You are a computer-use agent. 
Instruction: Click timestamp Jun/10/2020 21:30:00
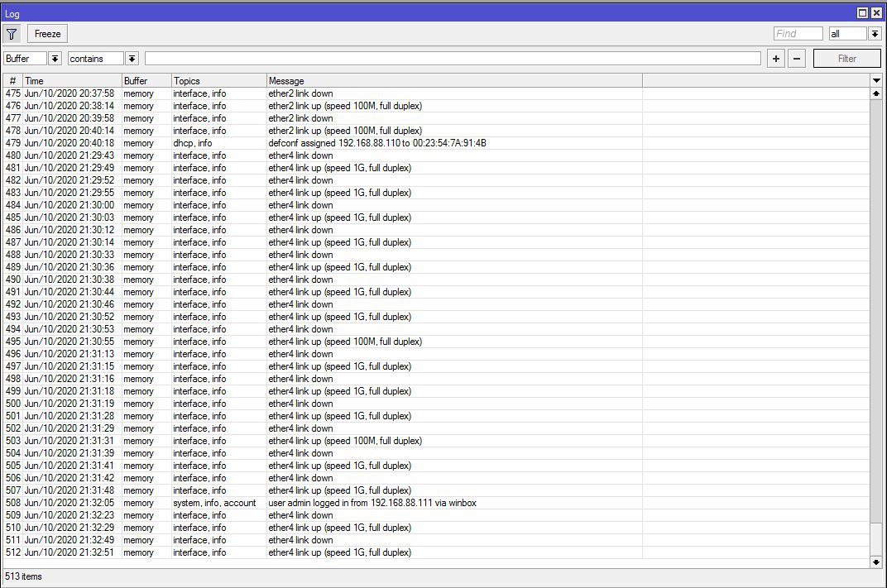click(x=69, y=205)
